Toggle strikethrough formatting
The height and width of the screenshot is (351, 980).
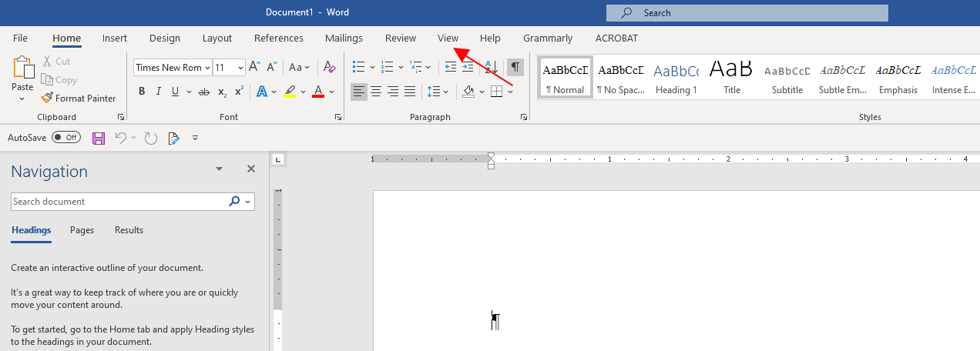tap(204, 92)
